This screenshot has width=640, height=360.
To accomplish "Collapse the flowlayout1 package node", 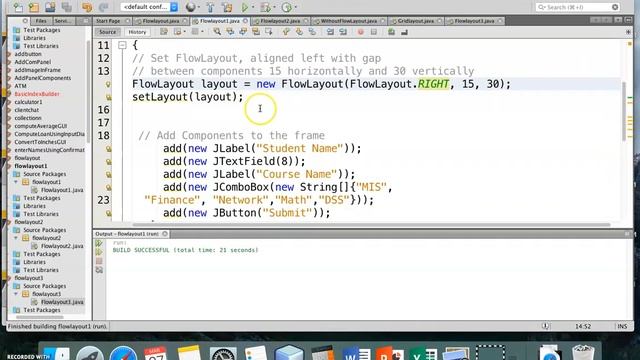I will pos(16,182).
